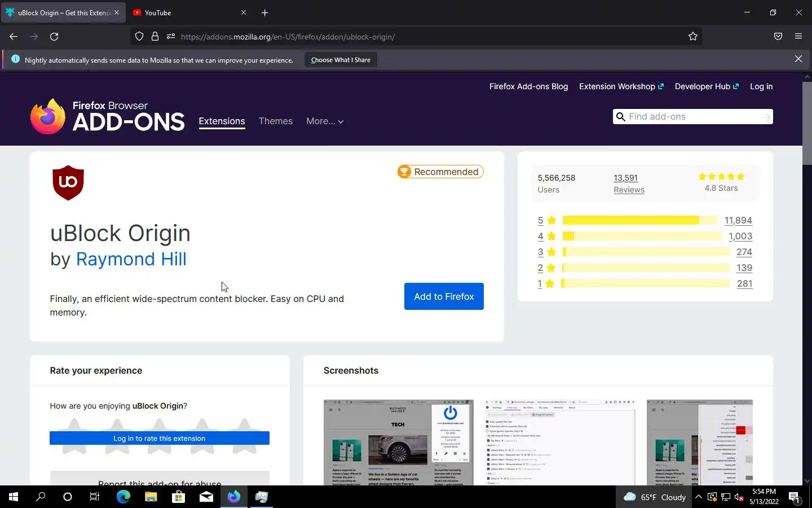Open weather widget showing 65°F Cloudy
Screen dimensions: 812x508
click(x=655, y=497)
